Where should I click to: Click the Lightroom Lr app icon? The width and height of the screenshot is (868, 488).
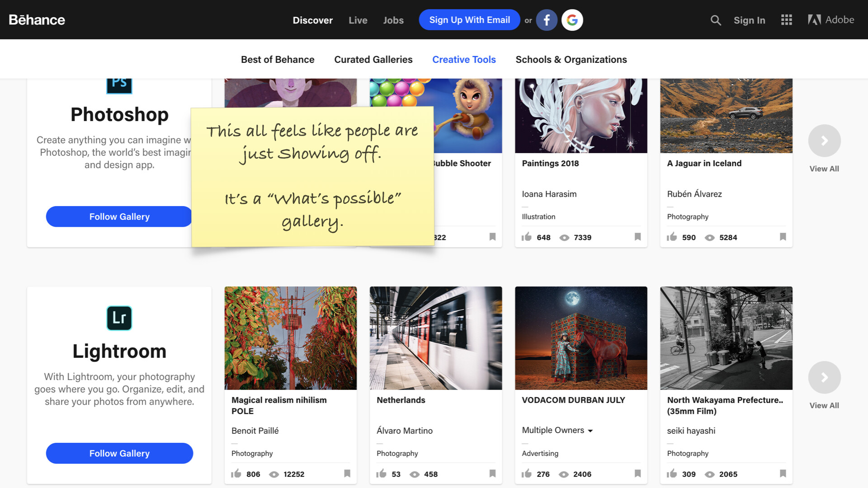click(119, 318)
